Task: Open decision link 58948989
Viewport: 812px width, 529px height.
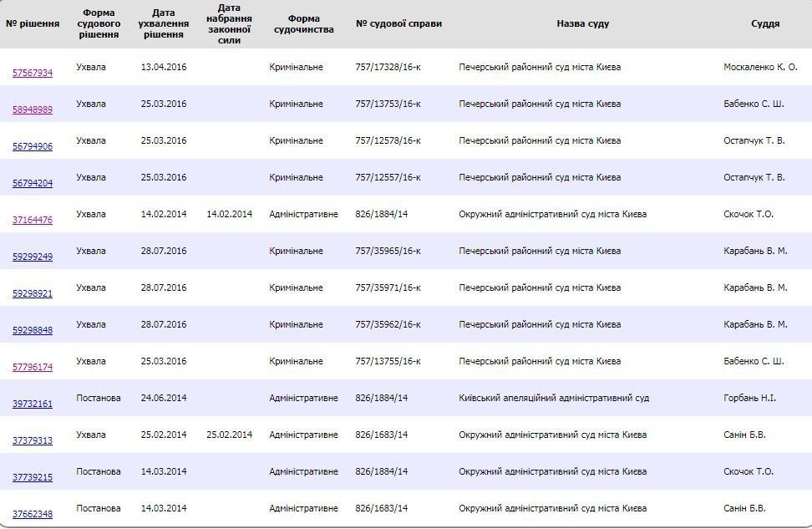Action: (33, 110)
